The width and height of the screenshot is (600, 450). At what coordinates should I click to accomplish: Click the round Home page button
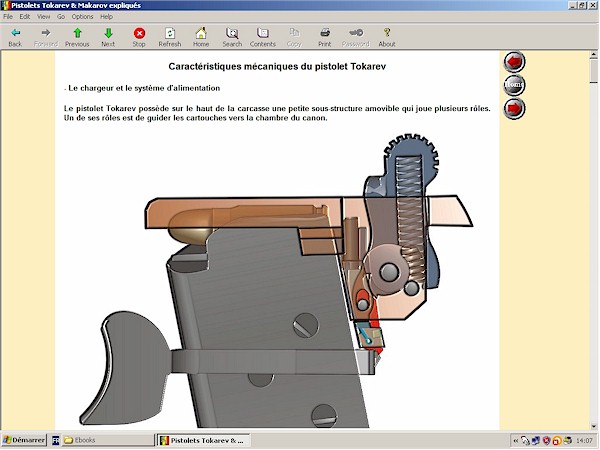(x=514, y=85)
